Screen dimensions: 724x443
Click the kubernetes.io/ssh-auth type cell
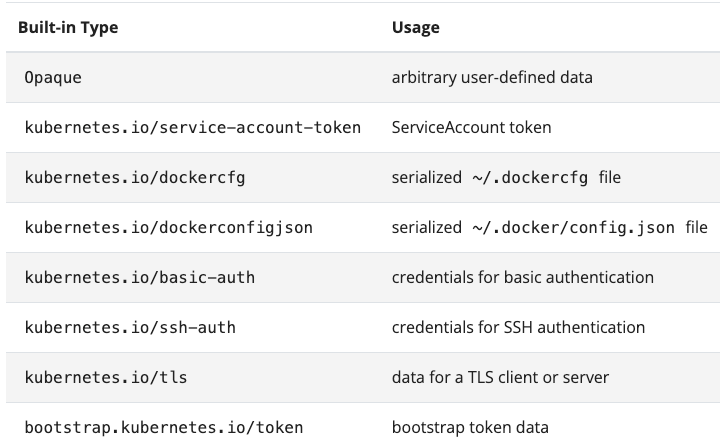click(x=130, y=328)
